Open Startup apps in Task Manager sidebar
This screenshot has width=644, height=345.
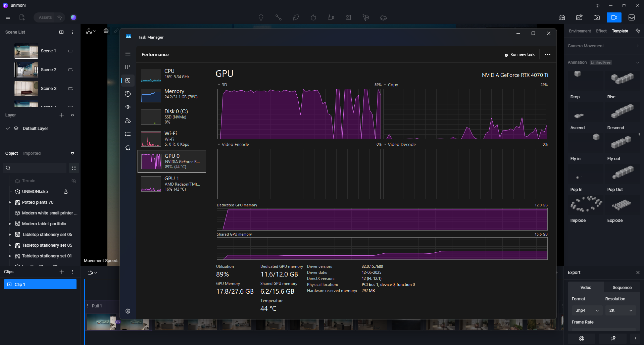coord(128,107)
